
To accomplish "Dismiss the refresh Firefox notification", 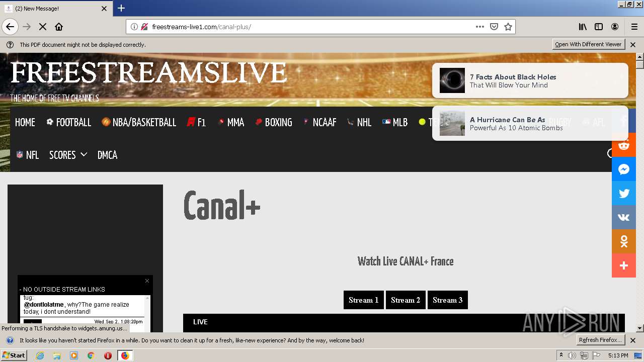I will click(x=633, y=340).
